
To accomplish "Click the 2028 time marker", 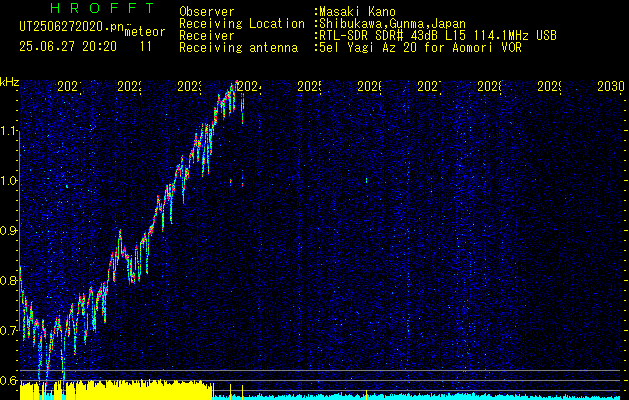I will tap(489, 86).
